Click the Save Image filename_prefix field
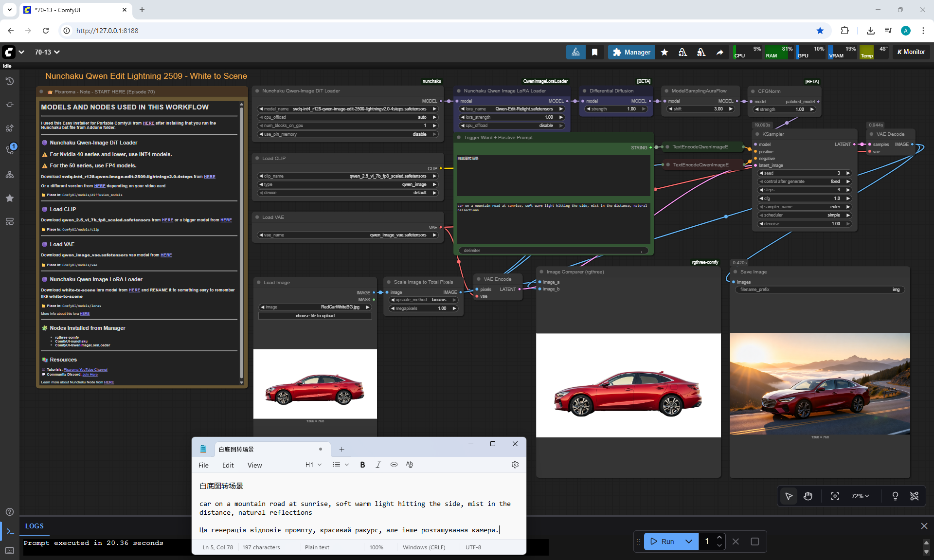 [x=819, y=289]
